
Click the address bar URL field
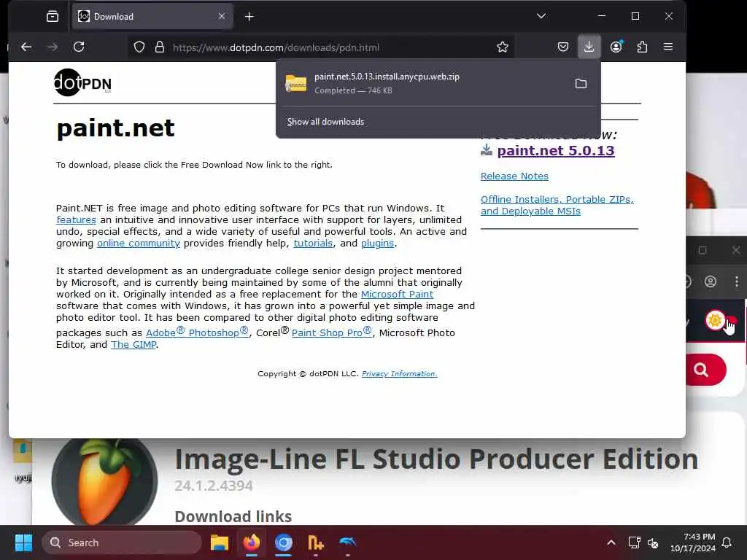click(320, 47)
